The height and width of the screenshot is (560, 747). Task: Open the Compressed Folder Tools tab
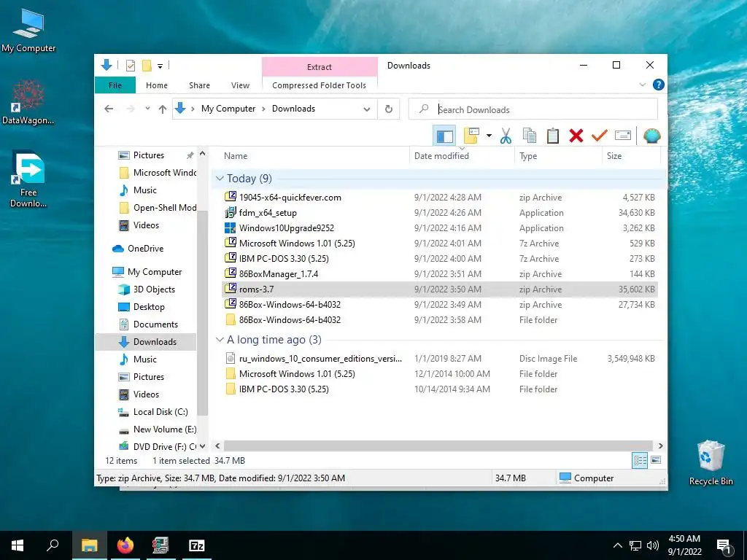320,85
